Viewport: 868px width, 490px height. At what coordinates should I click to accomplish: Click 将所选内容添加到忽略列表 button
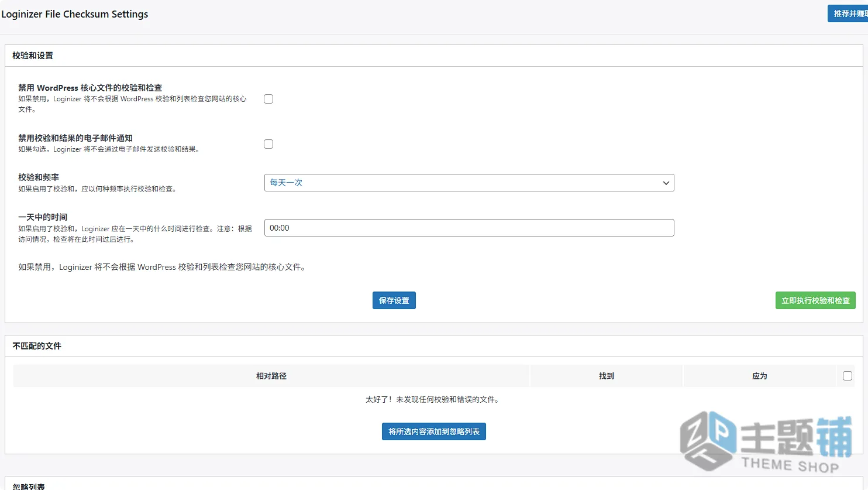click(x=434, y=431)
